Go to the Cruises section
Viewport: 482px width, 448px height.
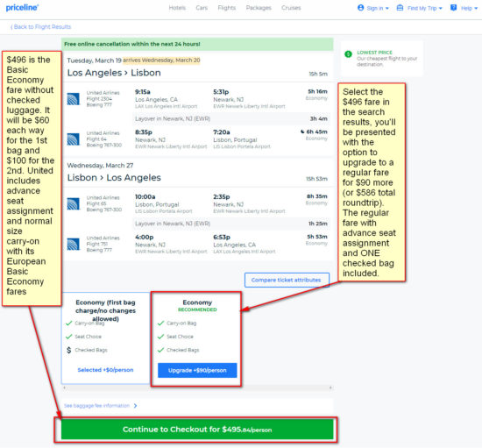click(x=291, y=8)
